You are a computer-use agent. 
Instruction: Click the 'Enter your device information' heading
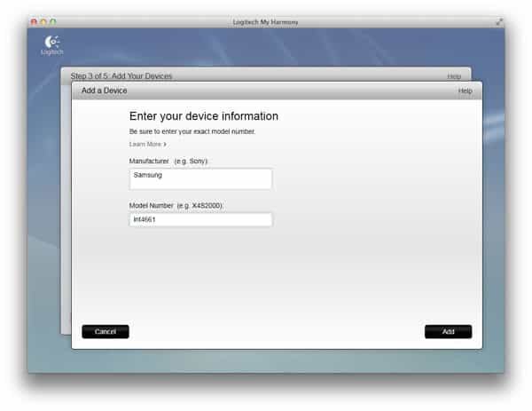(x=204, y=116)
